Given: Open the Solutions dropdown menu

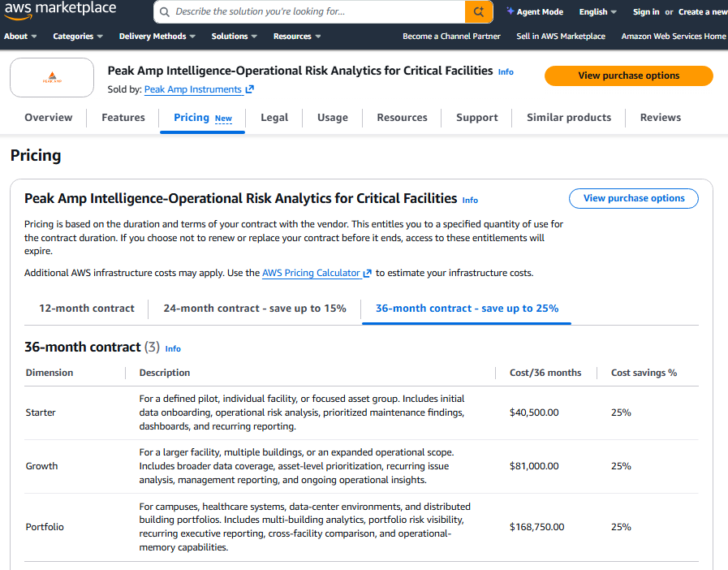Looking at the screenshot, I should tap(234, 37).
